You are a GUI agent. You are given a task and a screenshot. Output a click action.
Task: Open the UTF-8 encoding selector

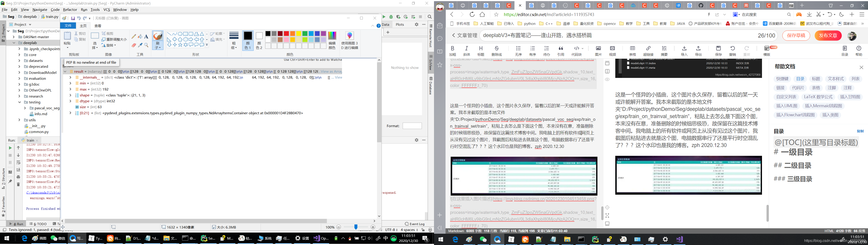(x=391, y=230)
